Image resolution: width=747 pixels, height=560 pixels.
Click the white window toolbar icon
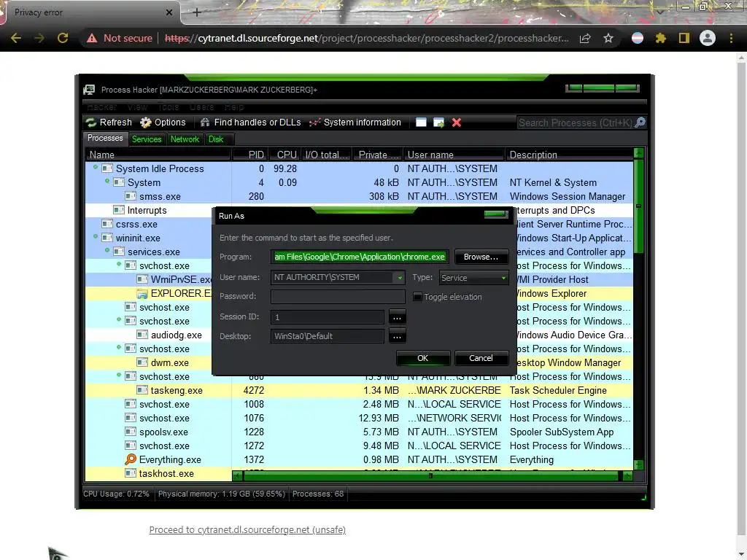point(421,122)
